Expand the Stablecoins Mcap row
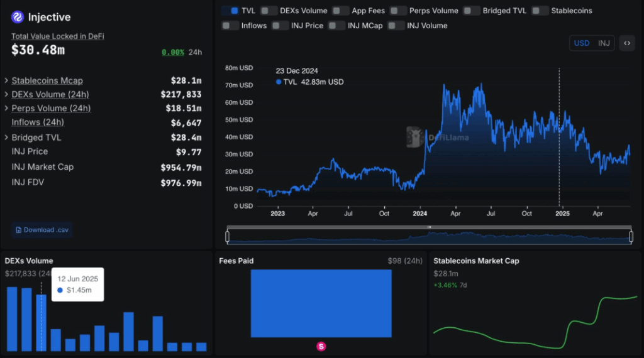 tap(6, 80)
